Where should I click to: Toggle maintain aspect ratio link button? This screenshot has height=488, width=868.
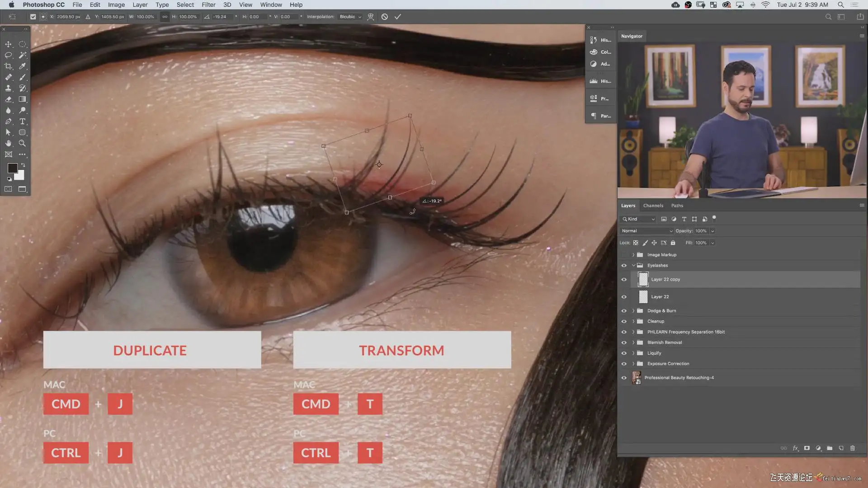click(165, 17)
